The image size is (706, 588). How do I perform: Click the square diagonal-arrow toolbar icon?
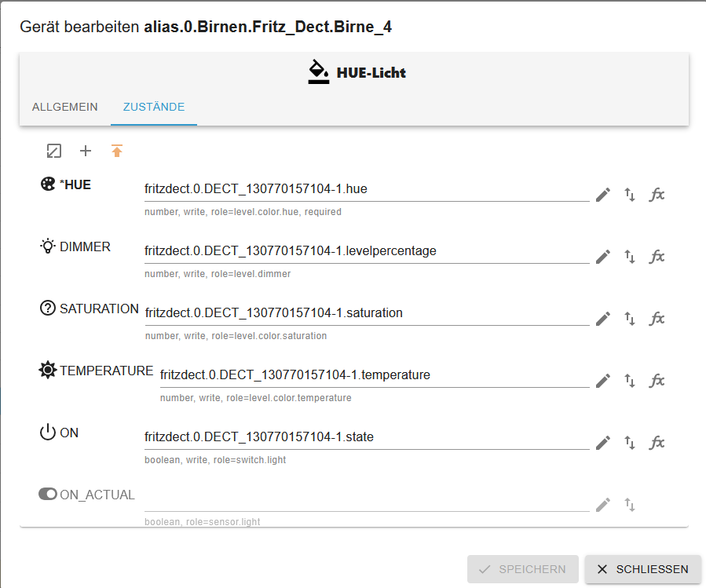click(54, 151)
